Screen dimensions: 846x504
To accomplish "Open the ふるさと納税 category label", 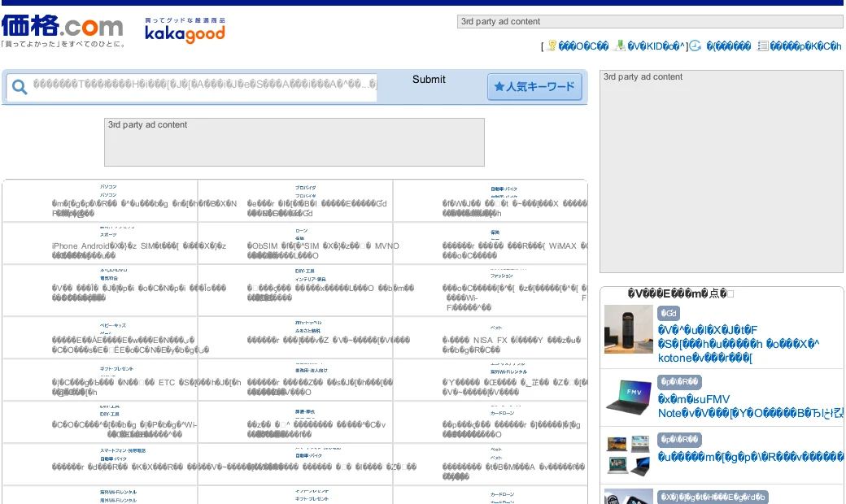I will click(307, 331).
